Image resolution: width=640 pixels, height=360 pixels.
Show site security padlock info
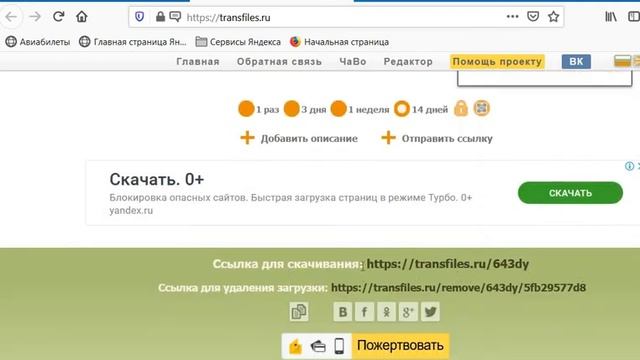click(x=160, y=17)
